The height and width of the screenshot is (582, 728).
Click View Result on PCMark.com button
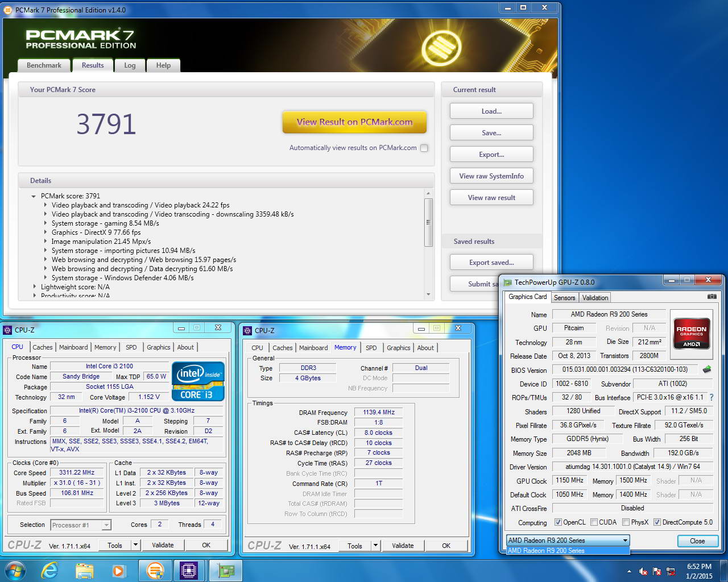[x=354, y=122]
